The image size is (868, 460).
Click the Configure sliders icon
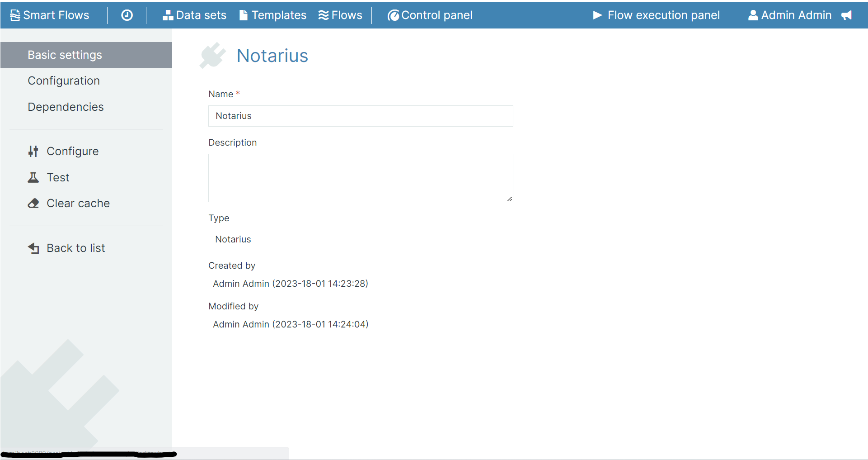click(33, 151)
